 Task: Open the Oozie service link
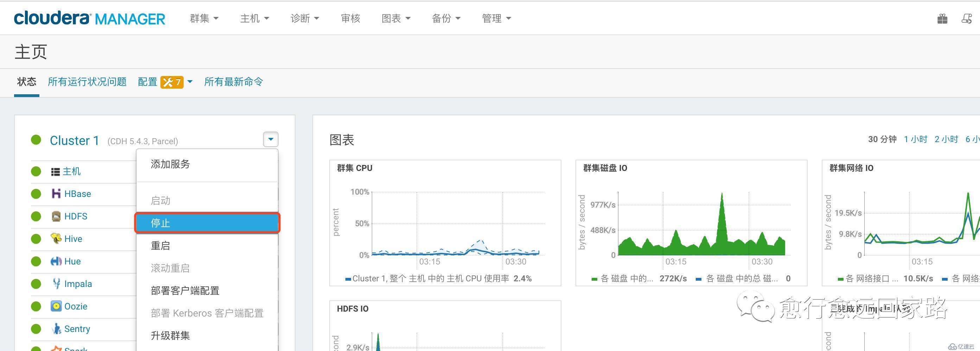[76, 306]
